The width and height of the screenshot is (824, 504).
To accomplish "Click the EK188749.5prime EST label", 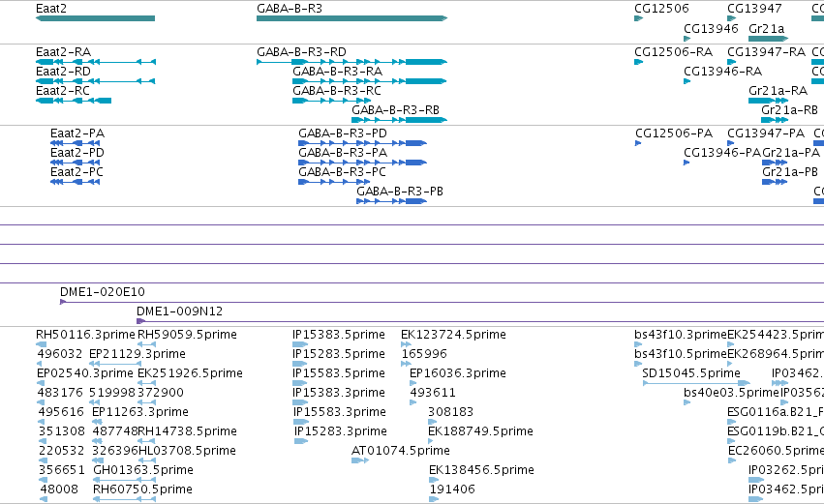I will pyautogui.click(x=481, y=431).
